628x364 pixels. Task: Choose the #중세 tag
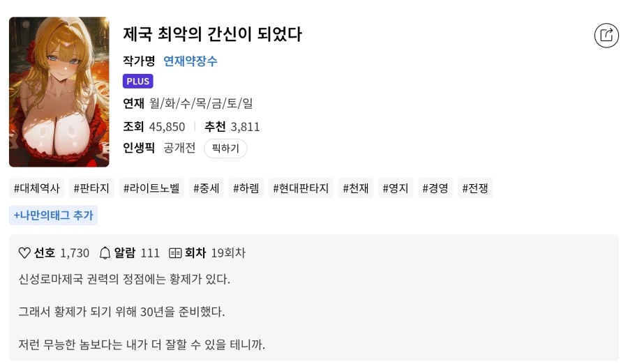(x=206, y=188)
